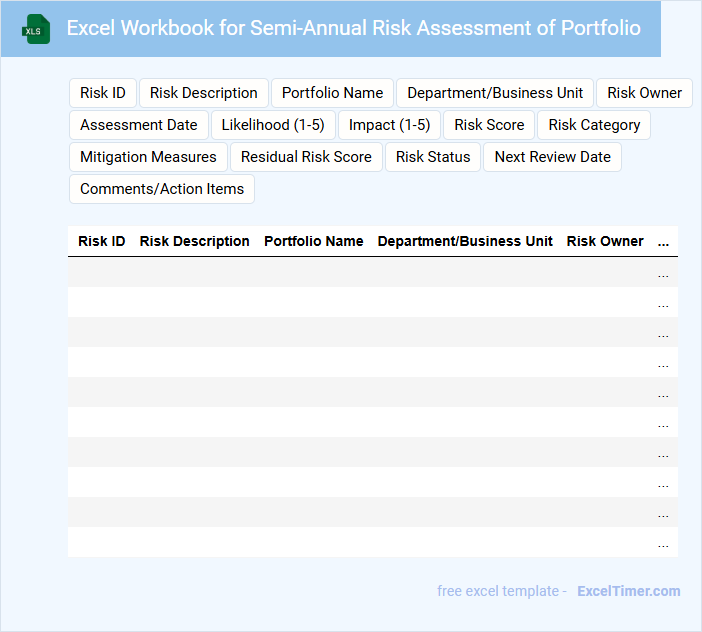This screenshot has width=702, height=632.
Task: Choose the Department/Business Unit tag
Action: [x=495, y=93]
